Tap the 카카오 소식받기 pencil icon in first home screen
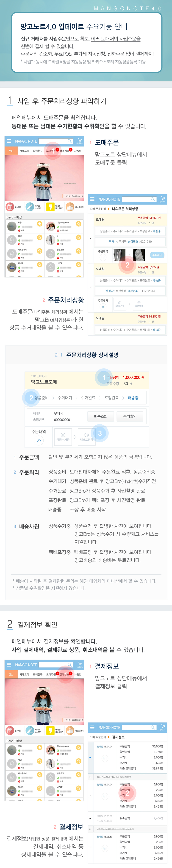 point(30,207)
